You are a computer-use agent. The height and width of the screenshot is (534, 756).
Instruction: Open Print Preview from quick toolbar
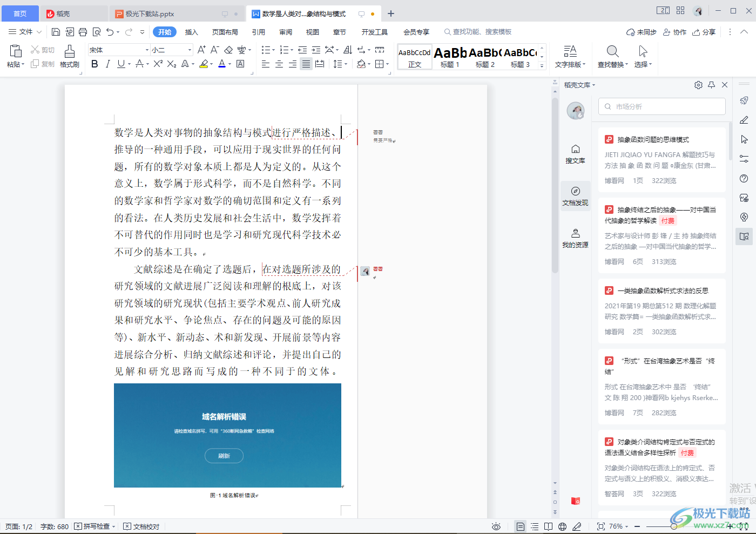(x=97, y=32)
